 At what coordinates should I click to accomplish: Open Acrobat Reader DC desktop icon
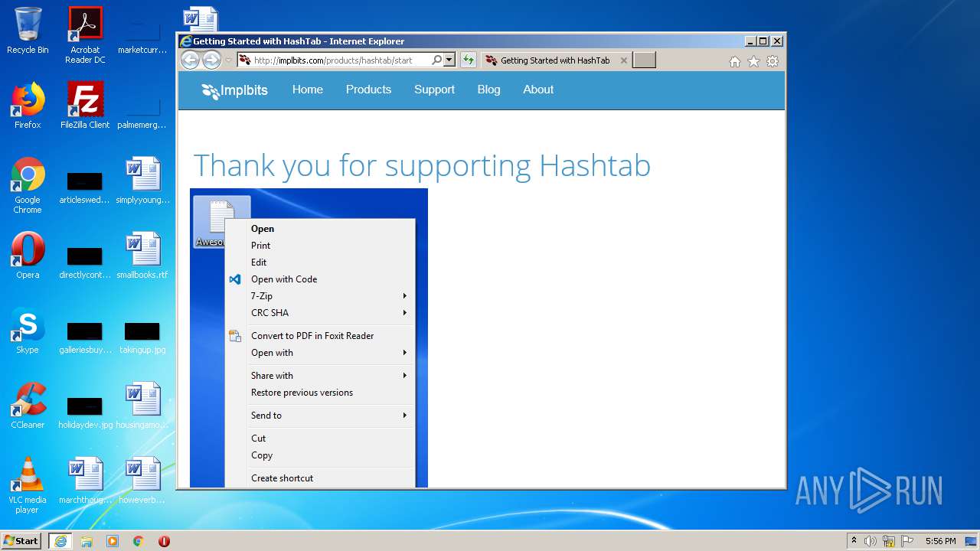85,35
